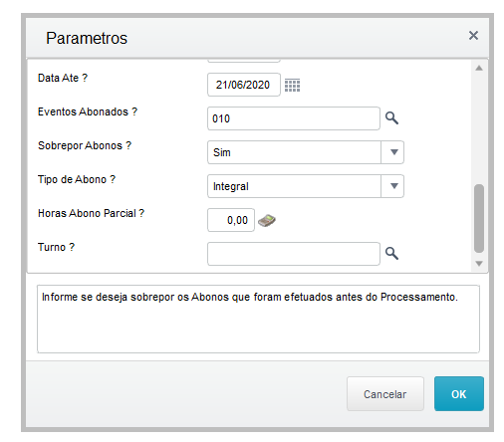Viewport: 504px width, 442px height.
Task: Focus the Horas Abono Parcial value field
Action: coord(231,220)
